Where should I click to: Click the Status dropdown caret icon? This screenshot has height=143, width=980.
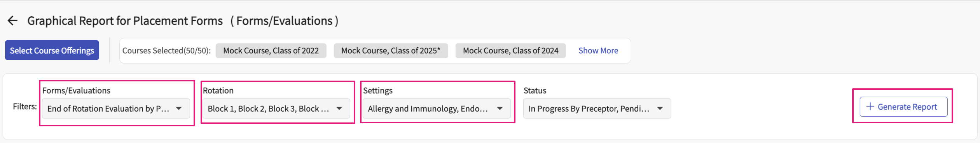pos(660,109)
